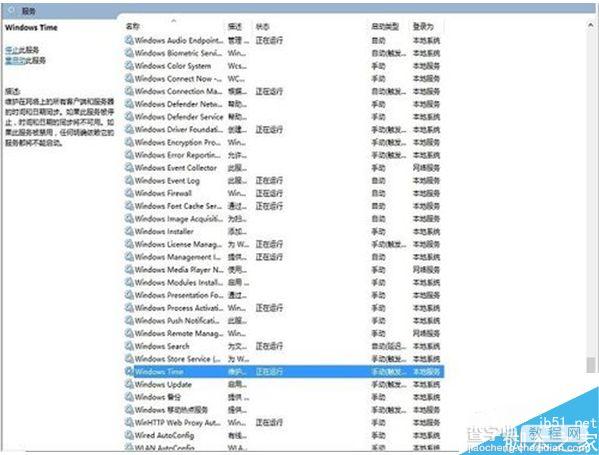The image size is (599, 455).
Task: Click the startup type column header
Action: [385, 26]
